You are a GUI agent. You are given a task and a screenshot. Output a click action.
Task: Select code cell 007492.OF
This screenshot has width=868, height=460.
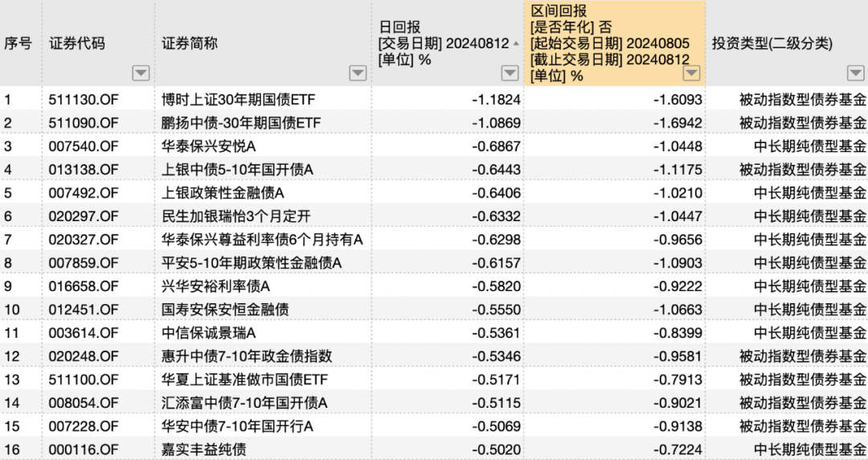[84, 193]
